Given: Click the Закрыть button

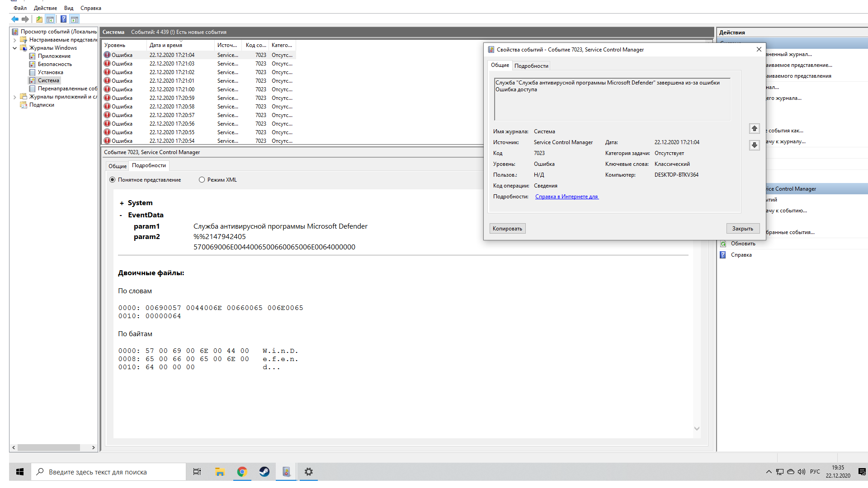Looking at the screenshot, I should tap(743, 229).
